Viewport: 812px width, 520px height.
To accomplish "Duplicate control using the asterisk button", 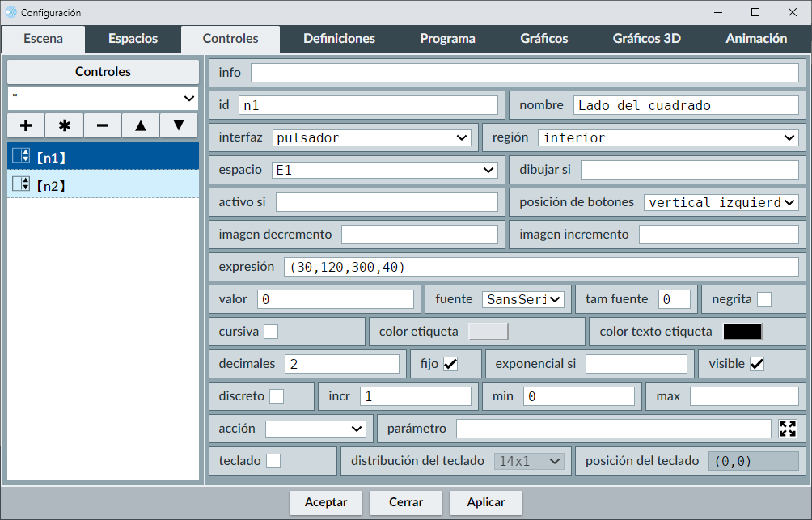I will 65,125.
